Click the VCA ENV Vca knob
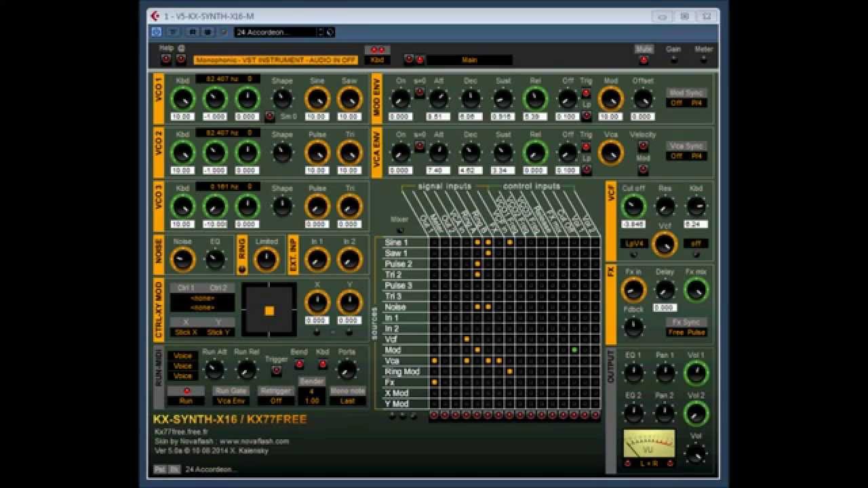This screenshot has width=868, height=488. (610, 152)
